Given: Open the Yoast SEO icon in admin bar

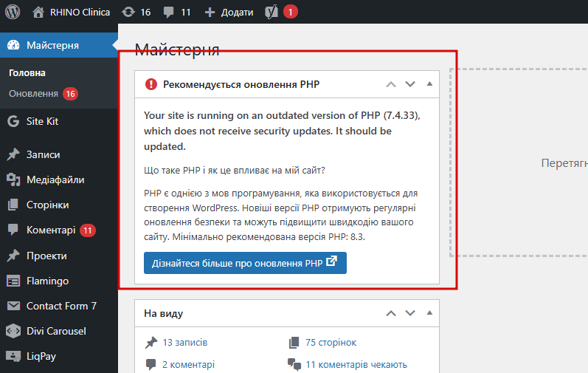Looking at the screenshot, I should point(271,12).
